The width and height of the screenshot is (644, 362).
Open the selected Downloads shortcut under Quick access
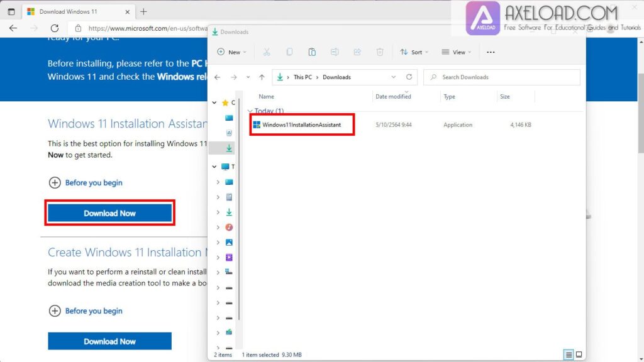[229, 148]
